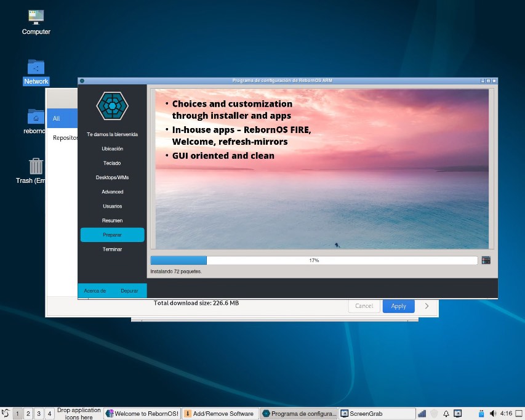Select the Ubicación step

112,148
